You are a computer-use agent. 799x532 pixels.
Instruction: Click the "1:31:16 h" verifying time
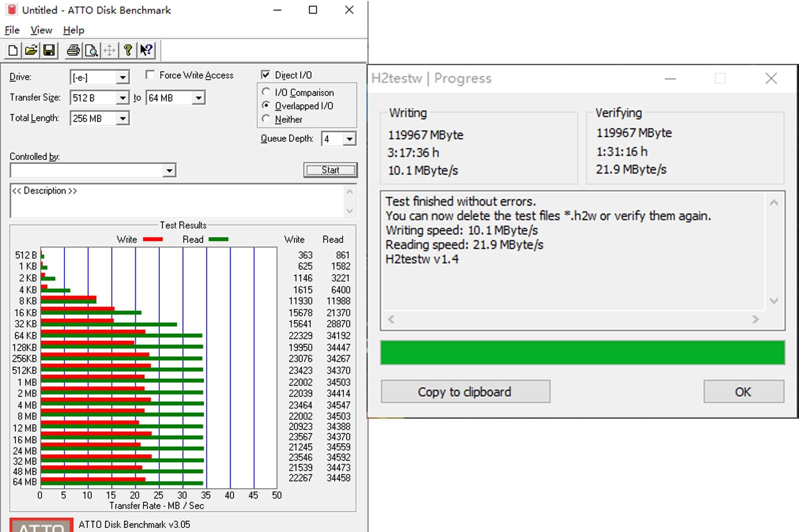[x=622, y=152]
